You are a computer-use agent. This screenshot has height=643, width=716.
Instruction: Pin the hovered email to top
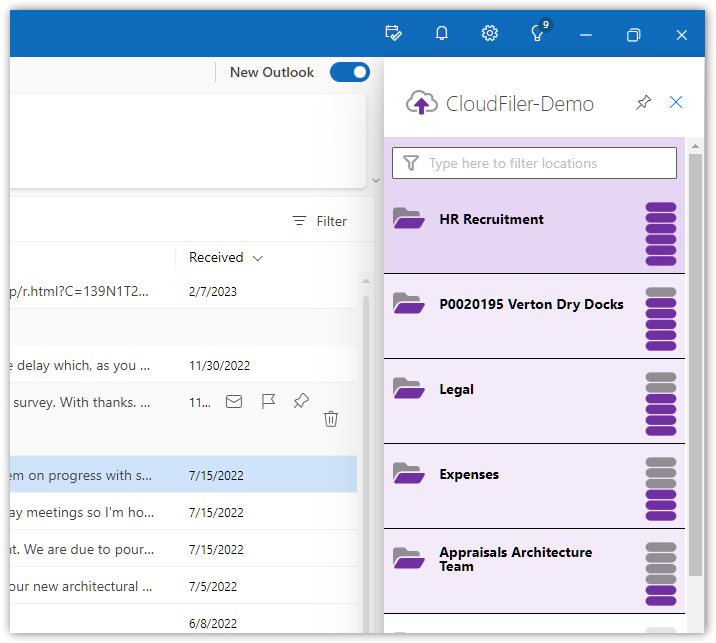301,402
